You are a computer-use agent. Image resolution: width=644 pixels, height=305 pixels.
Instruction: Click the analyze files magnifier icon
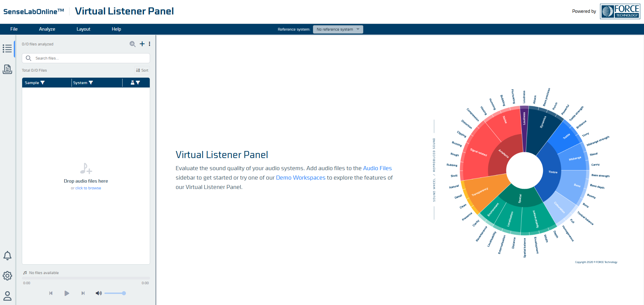pos(133,44)
